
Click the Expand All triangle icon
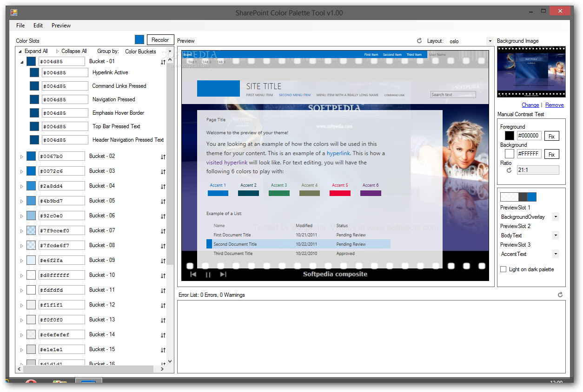coord(20,51)
